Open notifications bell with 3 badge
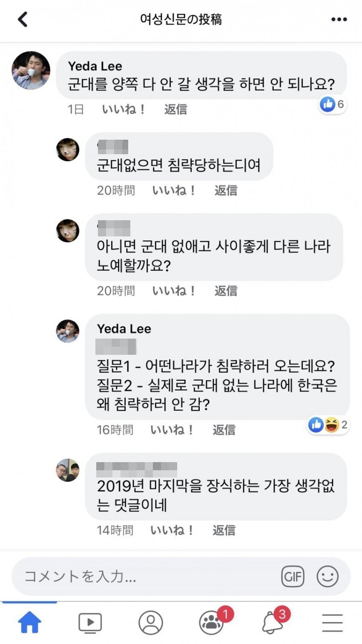362x644 pixels. pos(273,623)
